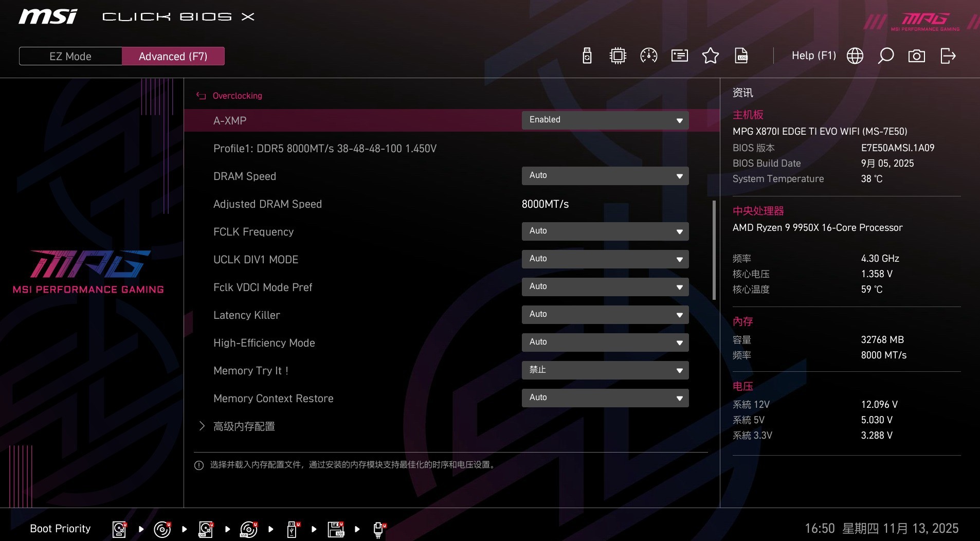Exit BIOS via the exit arrow icon
This screenshot has height=541, width=980.
point(948,56)
